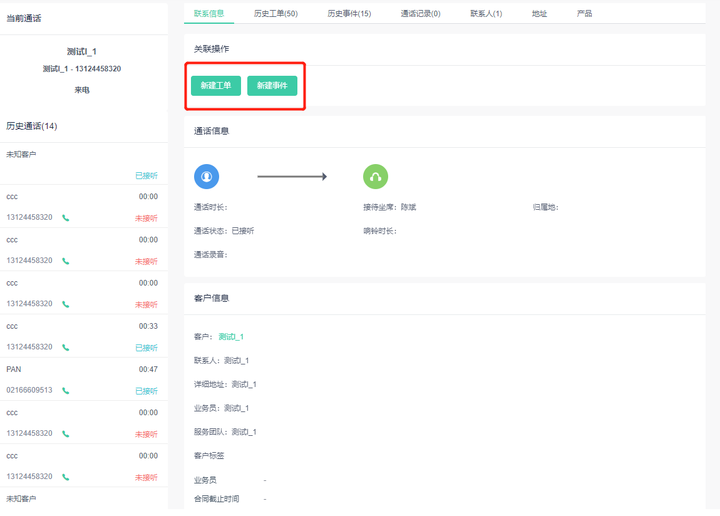The image size is (720, 516).
Task: Click the 客户标签 label
Action: coord(209,456)
